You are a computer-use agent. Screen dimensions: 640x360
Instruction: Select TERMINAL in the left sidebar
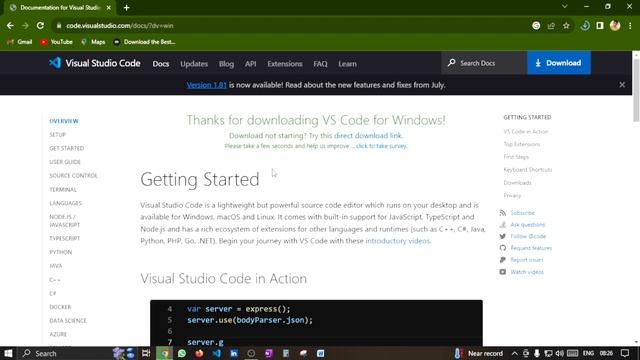pos(63,189)
